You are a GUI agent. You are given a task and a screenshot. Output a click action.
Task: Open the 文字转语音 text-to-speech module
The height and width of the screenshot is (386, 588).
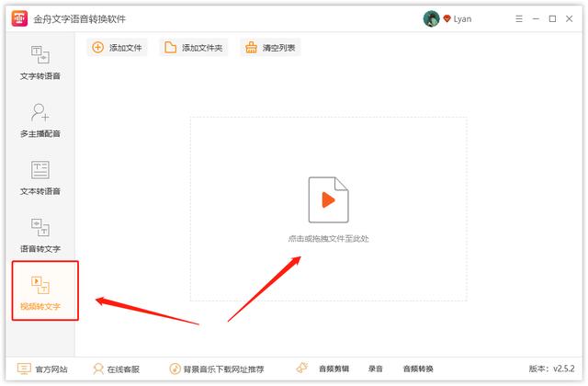pyautogui.click(x=40, y=62)
